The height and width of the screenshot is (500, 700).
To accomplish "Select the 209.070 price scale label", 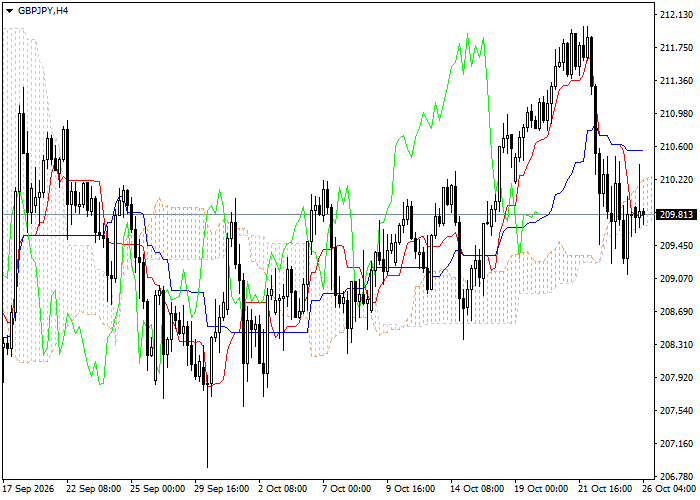I will [676, 279].
